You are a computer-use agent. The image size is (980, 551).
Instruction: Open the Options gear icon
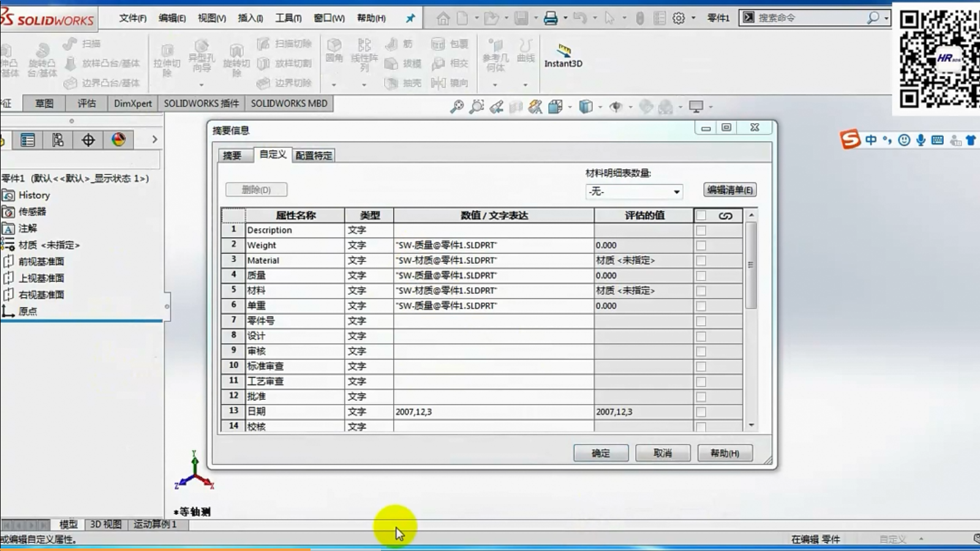pos(679,18)
